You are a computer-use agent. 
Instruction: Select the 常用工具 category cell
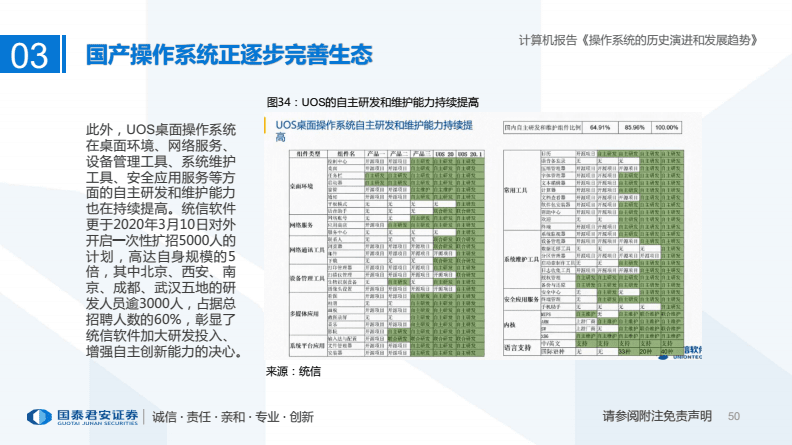point(522,190)
